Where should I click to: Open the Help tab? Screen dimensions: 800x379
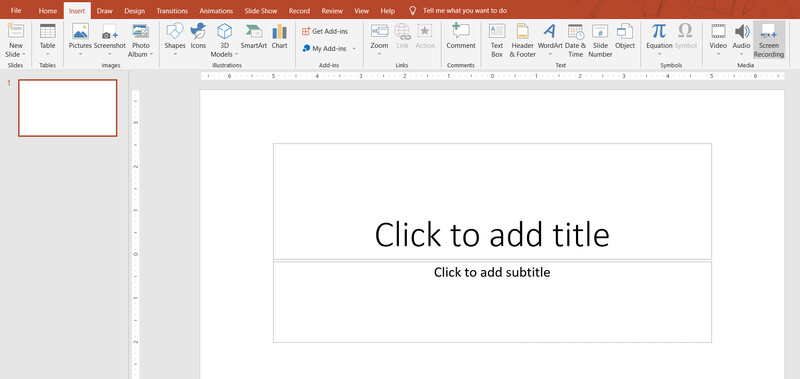388,11
